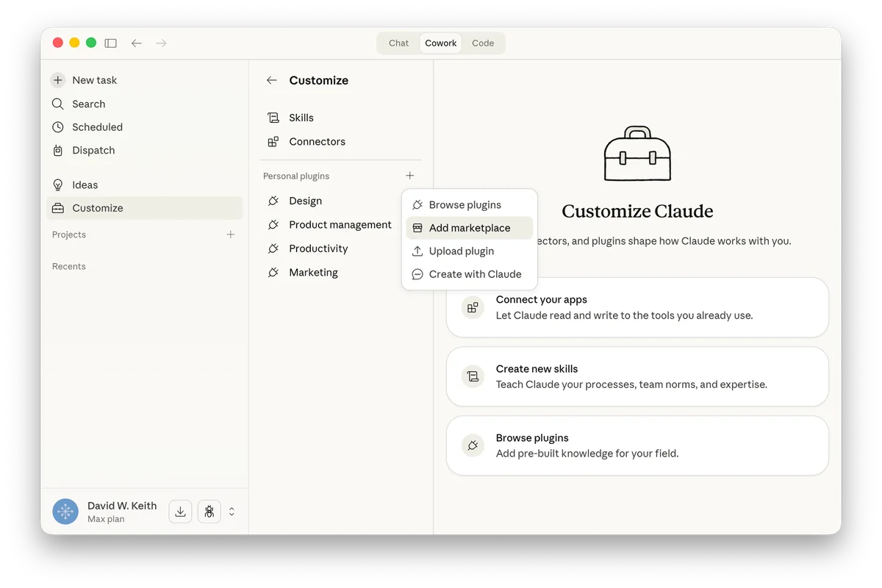Toggle the sidebar with the titlebar icon
The image size is (882, 588).
point(111,43)
